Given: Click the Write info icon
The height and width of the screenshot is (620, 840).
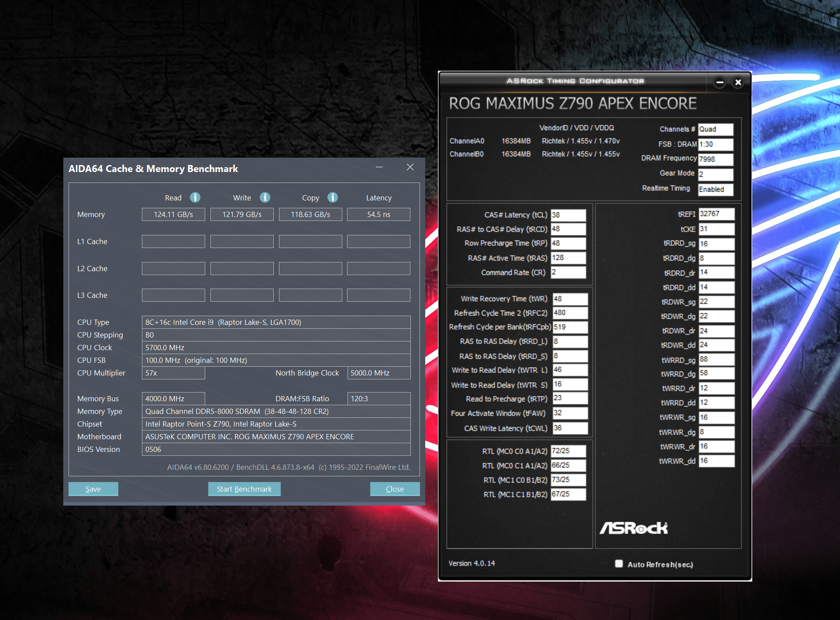Looking at the screenshot, I should click(265, 197).
